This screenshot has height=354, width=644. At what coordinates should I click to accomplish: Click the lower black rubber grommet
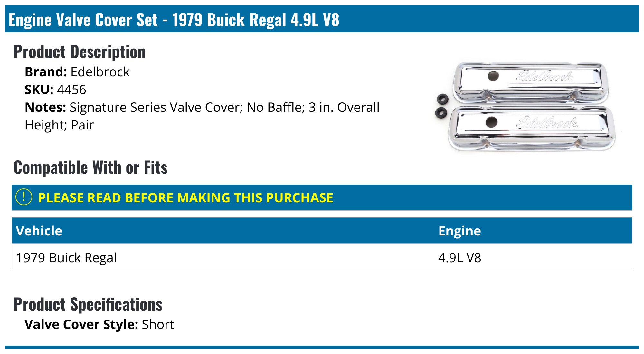[440, 112]
